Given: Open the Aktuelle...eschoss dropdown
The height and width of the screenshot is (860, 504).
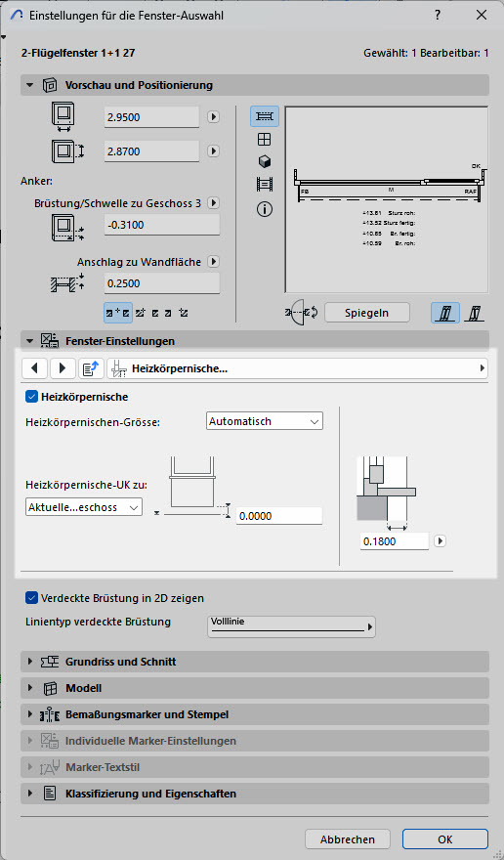Looking at the screenshot, I should coord(84,507).
